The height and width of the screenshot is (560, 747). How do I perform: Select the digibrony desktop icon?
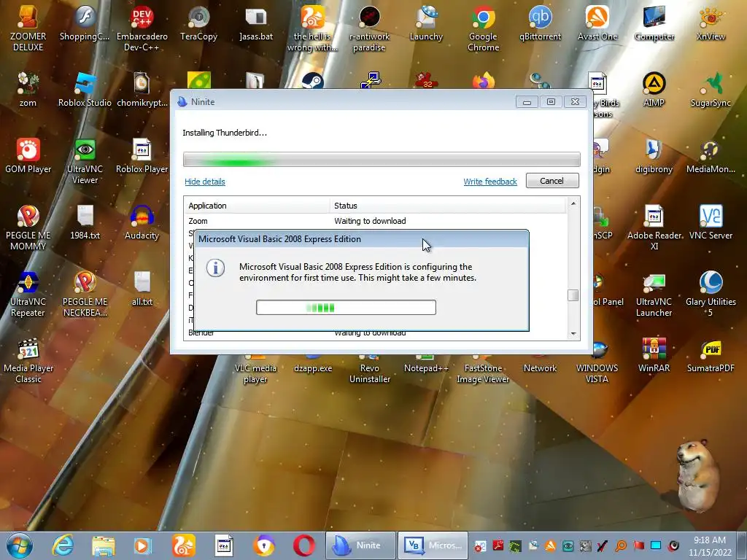tap(654, 156)
